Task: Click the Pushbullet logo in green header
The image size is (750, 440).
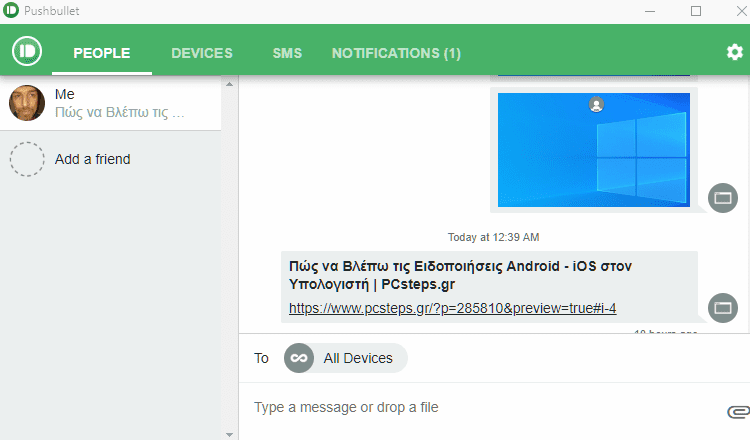Action: click(x=27, y=51)
